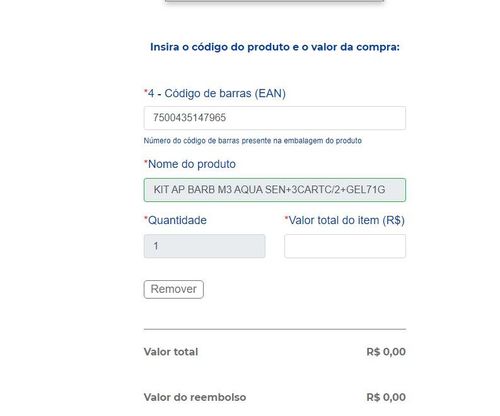Click the horizontal divider above Valor total

[x=275, y=329]
